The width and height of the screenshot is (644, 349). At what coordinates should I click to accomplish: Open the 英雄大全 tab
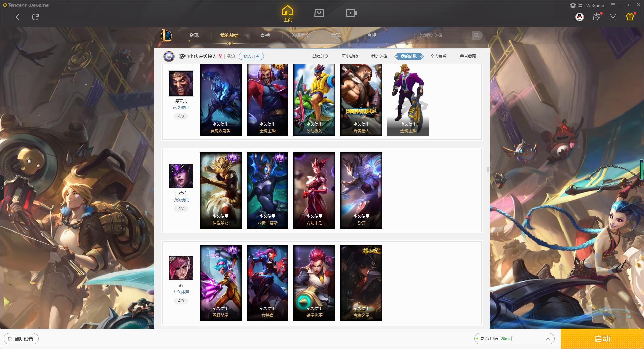tap(301, 35)
